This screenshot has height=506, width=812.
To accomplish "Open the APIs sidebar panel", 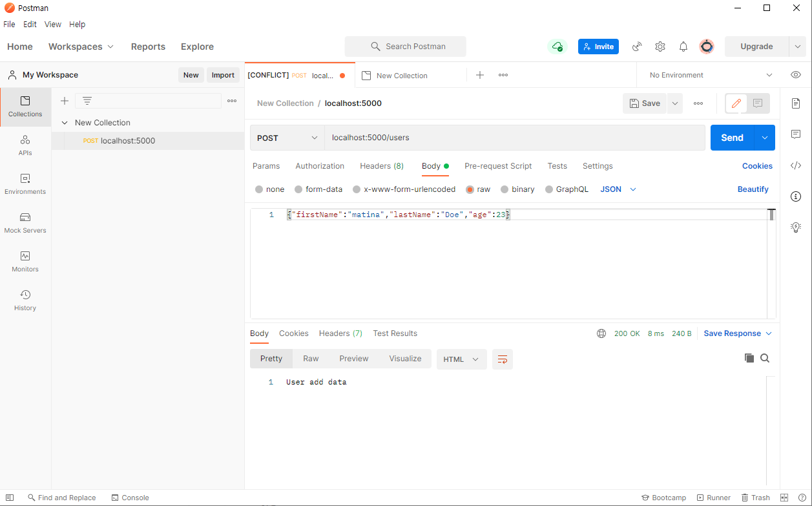I will point(25,145).
